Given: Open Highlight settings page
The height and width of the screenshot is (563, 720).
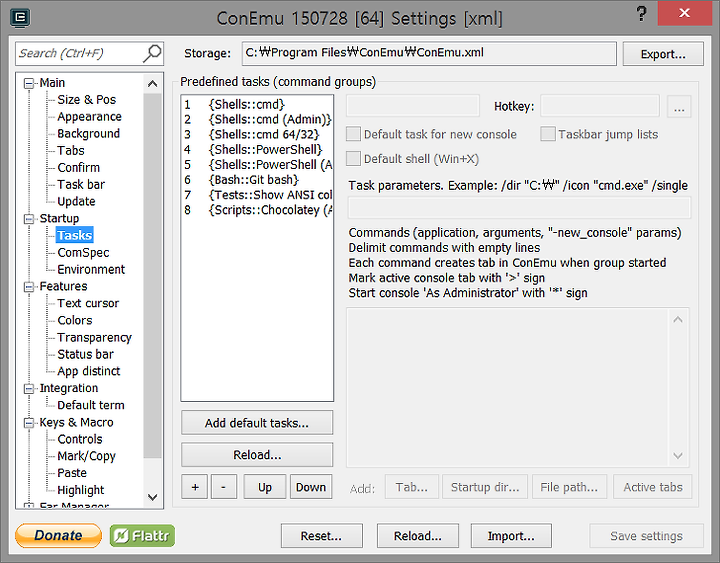Looking at the screenshot, I should [81, 490].
